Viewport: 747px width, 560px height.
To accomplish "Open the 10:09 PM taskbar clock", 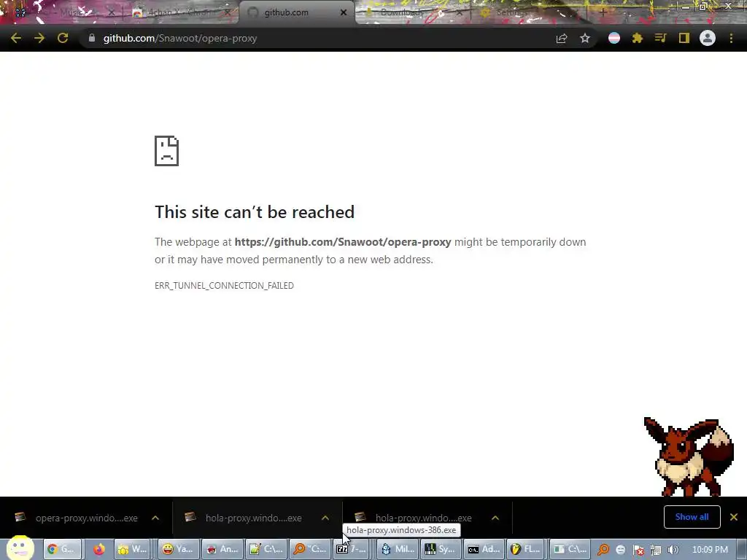I will (x=710, y=550).
